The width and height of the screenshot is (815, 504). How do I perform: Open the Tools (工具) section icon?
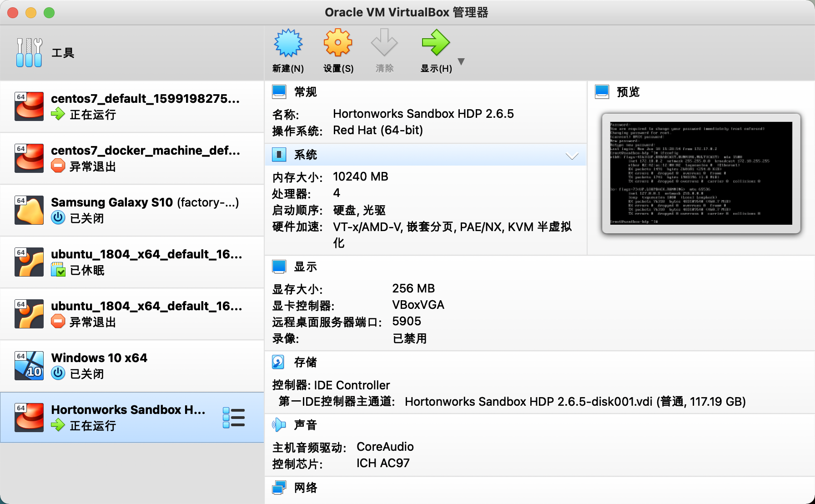pos(29,52)
